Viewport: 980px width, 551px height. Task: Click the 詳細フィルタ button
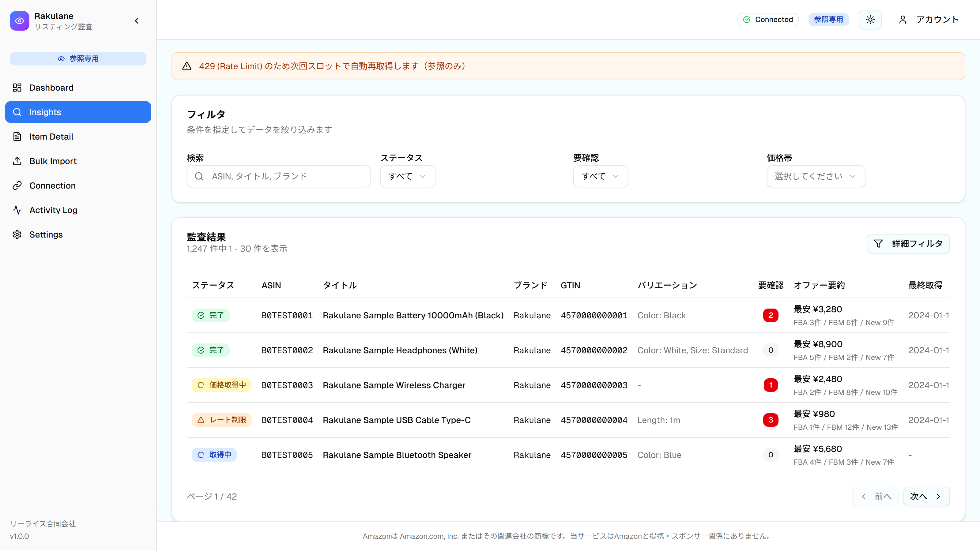908,243
